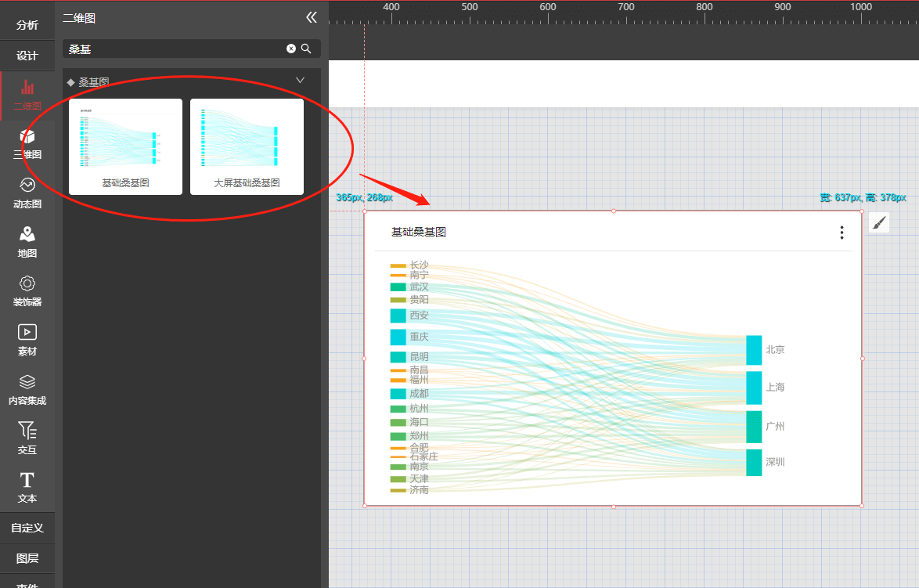
Task: Open the 装饰器 decorator category
Action: 27,291
